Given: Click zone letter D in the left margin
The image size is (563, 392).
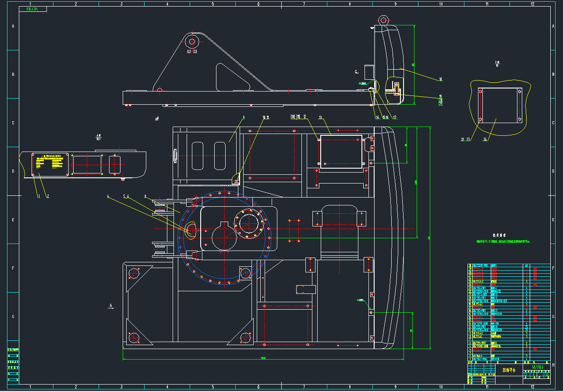Looking at the screenshot, I should point(13,171).
